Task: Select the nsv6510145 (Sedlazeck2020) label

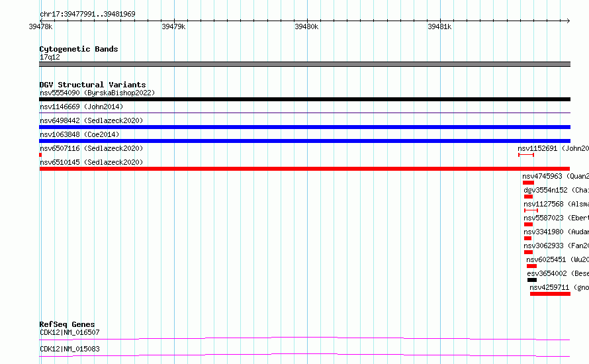Action: pyautogui.click(x=91, y=162)
